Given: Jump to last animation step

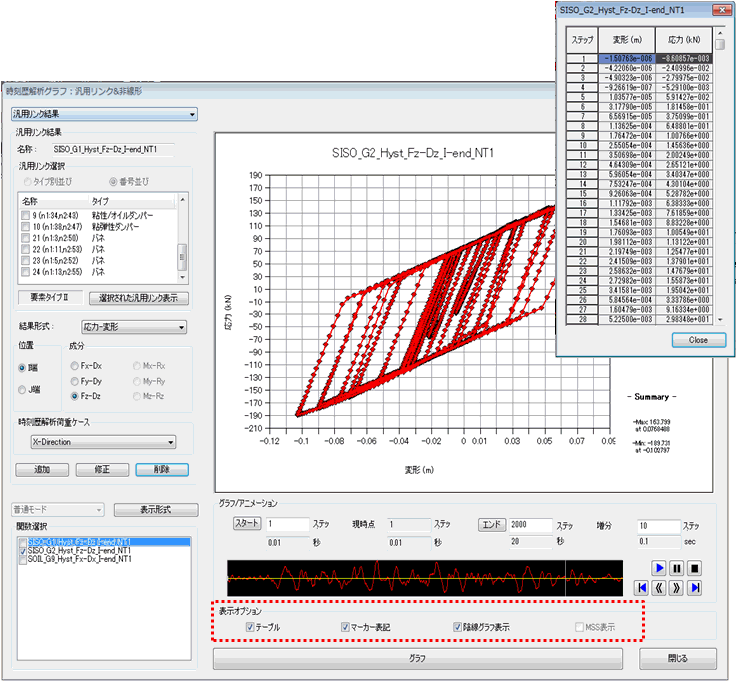Looking at the screenshot, I should pos(695,588).
